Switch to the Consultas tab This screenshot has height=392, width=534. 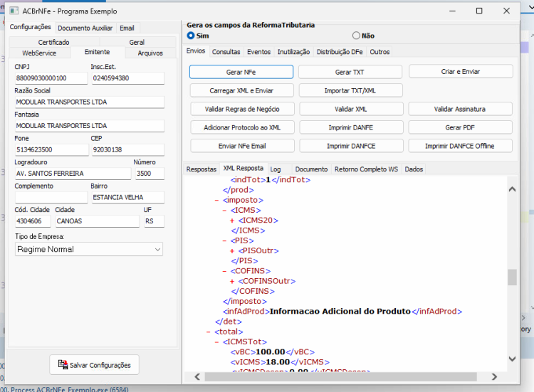(226, 52)
